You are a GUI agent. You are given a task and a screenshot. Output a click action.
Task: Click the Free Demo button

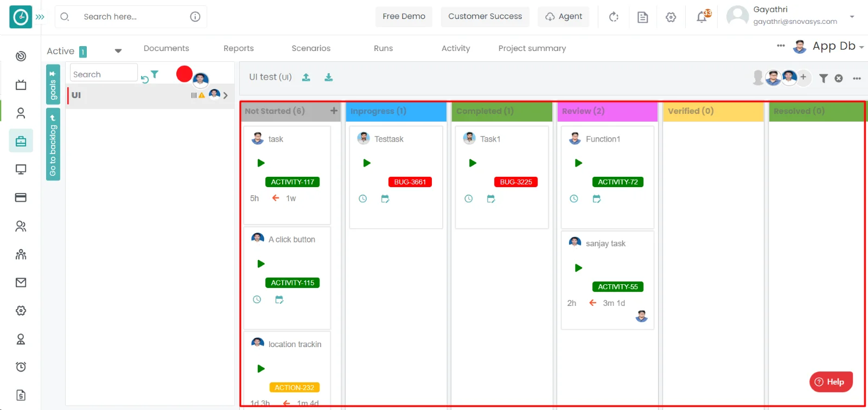404,17
